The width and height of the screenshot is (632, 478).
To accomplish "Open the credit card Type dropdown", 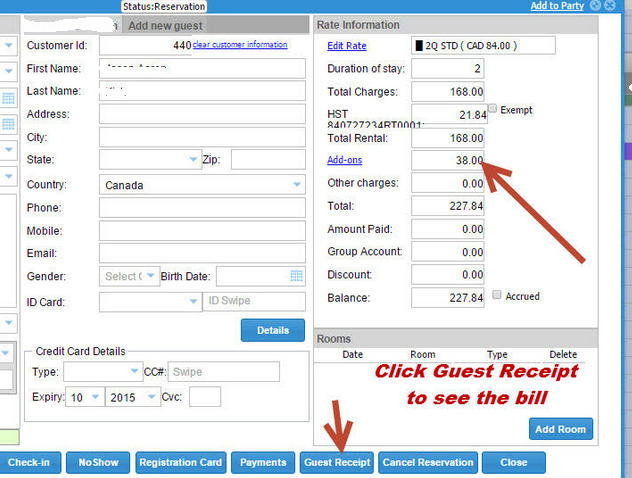I will pos(135,372).
